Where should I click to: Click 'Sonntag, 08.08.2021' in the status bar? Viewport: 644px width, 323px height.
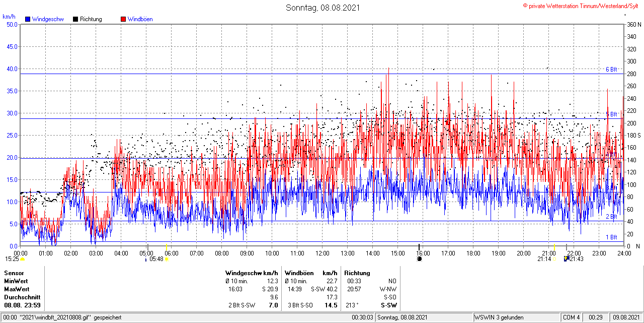click(x=403, y=317)
